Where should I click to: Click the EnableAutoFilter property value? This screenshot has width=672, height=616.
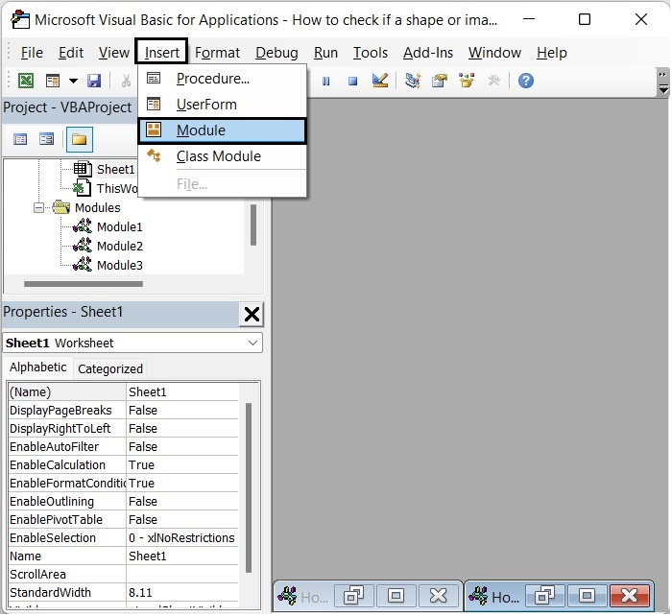[182, 447]
